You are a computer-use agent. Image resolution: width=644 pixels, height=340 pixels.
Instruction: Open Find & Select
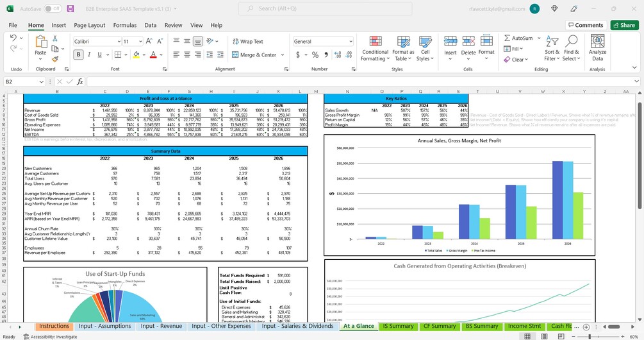pos(572,49)
